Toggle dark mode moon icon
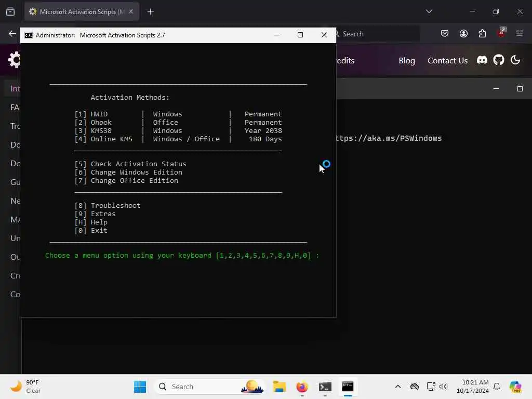The height and width of the screenshot is (399, 532). pos(515,60)
